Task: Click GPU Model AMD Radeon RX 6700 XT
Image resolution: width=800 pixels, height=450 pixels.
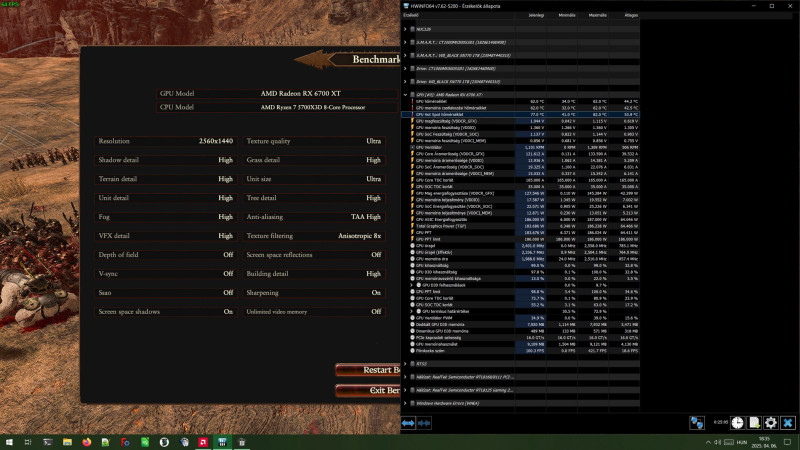Action: click(277, 93)
